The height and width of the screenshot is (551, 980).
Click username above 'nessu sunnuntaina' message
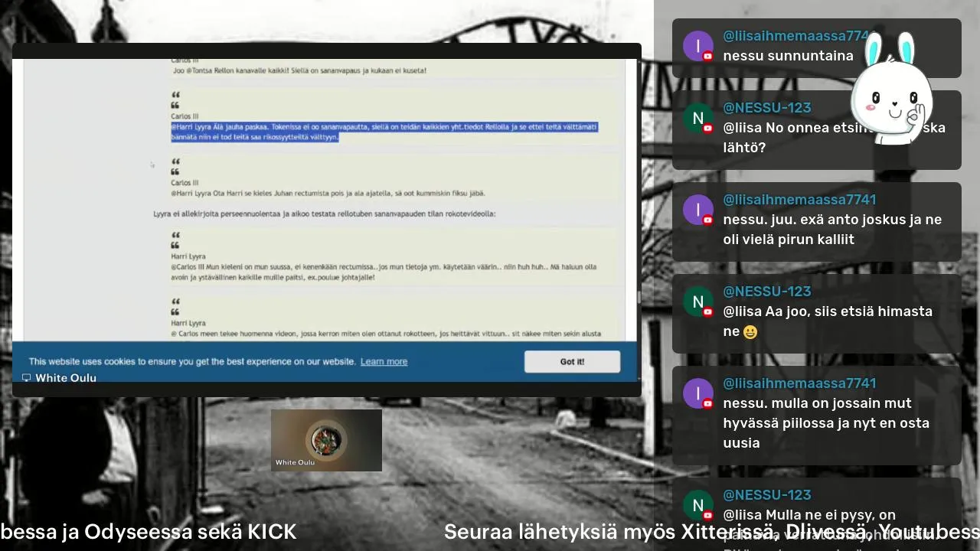[x=796, y=36]
